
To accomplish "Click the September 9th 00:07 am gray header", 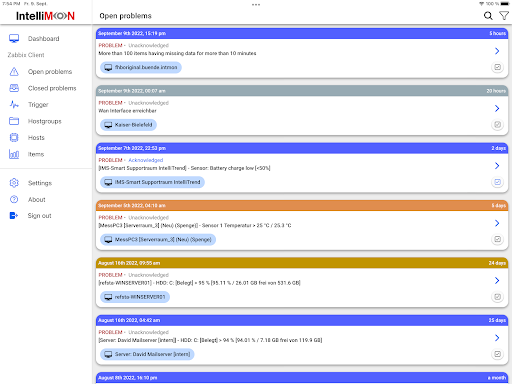I will click(302, 91).
